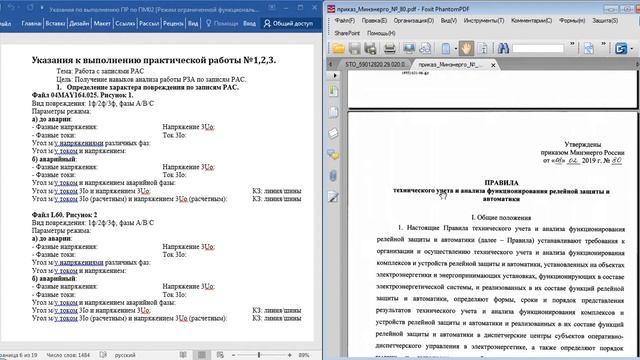Open the bookmarks panel in Foxit sidebar

(x=333, y=91)
